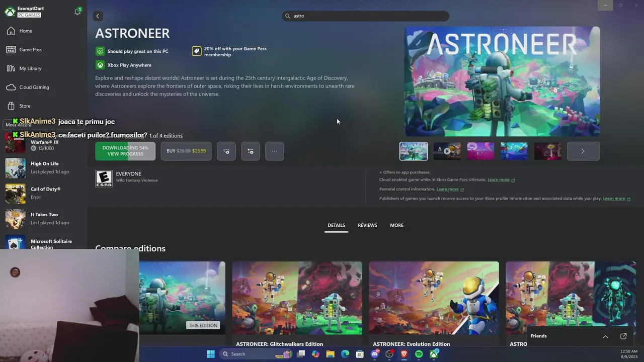Select the pink purple gallery thumbnail

coord(480,151)
